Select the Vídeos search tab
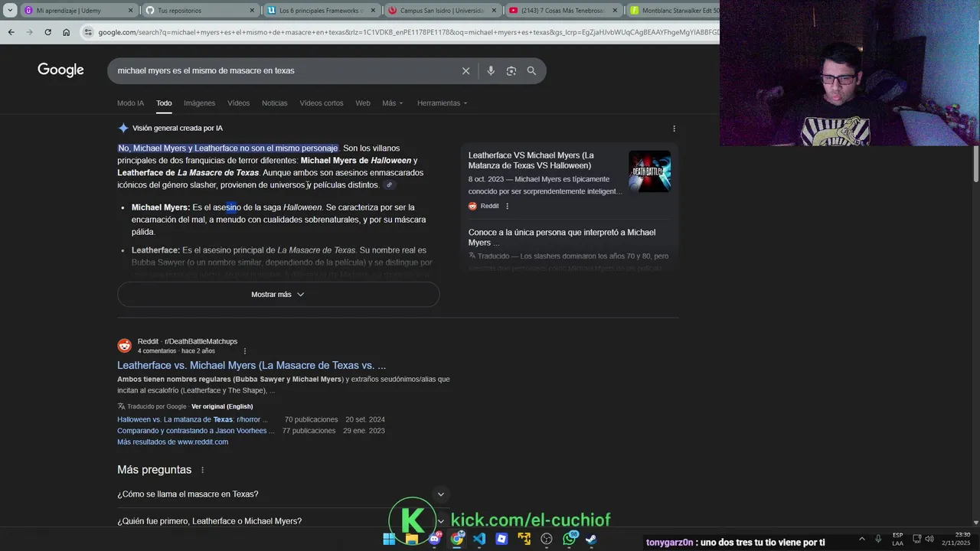 point(238,103)
